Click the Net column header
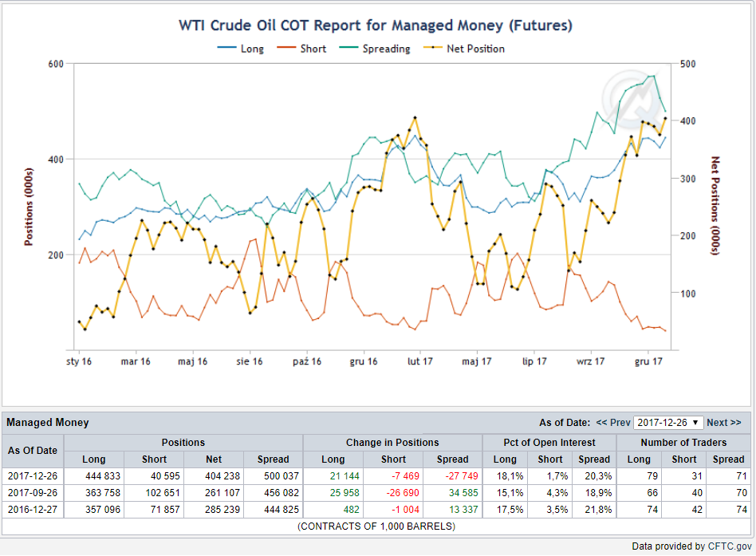Image resolution: width=756 pixels, height=556 pixels. click(x=214, y=459)
